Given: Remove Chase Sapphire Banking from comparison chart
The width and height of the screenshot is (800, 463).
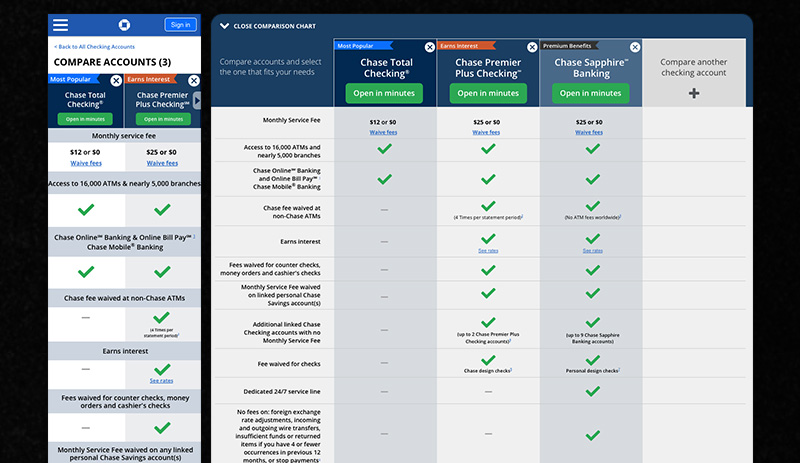Looking at the screenshot, I should (x=634, y=47).
